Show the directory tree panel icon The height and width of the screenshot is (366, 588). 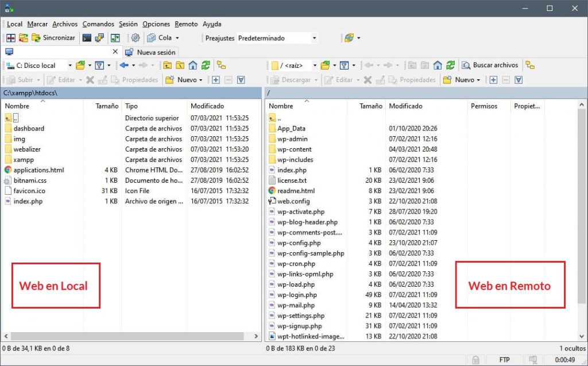point(222,65)
